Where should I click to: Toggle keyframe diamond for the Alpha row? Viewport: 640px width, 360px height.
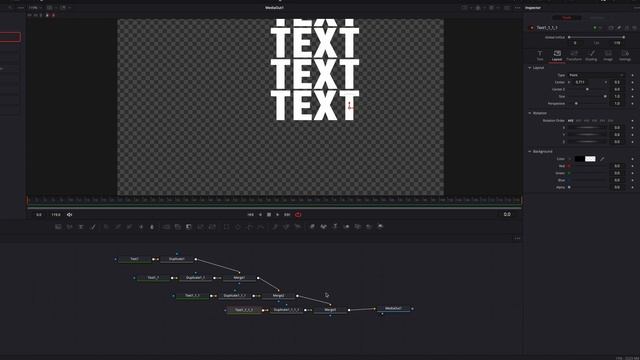pyautogui.click(x=633, y=187)
